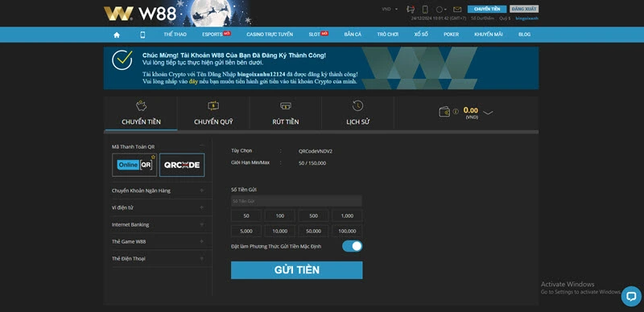644x312 pixels.
Task: Click the success checkmark icon in banner
Action: pos(122,60)
